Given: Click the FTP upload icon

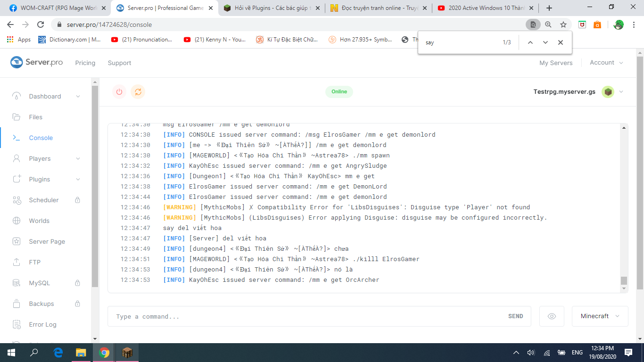Looking at the screenshot, I should (17, 262).
